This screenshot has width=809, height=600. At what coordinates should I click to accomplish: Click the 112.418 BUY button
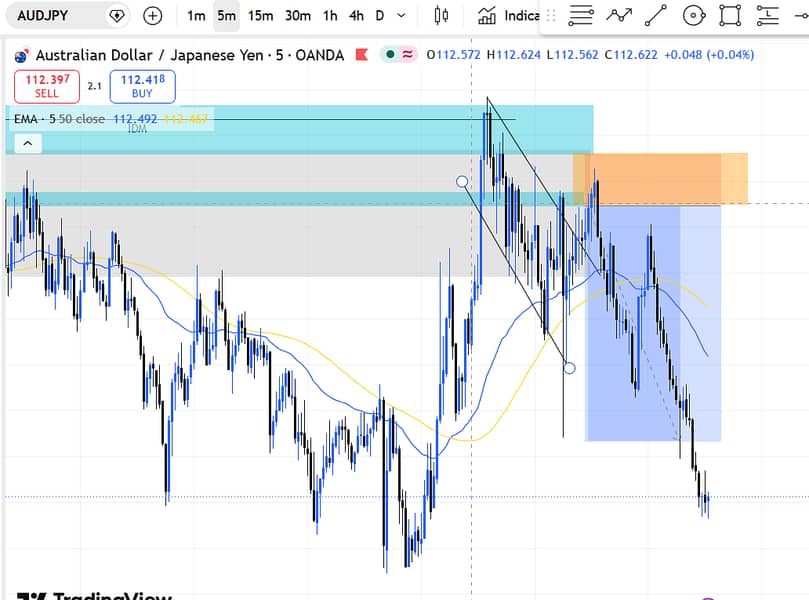click(142, 87)
